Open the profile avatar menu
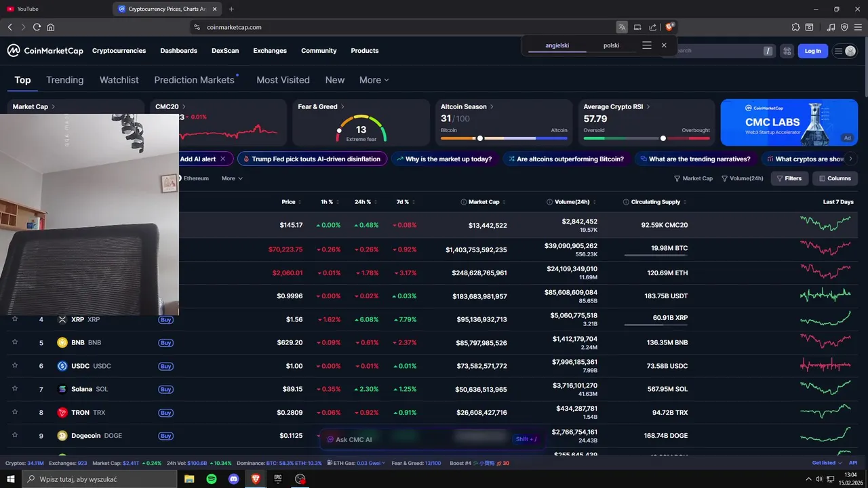Screen dimensions: 868x488 tap(845, 51)
